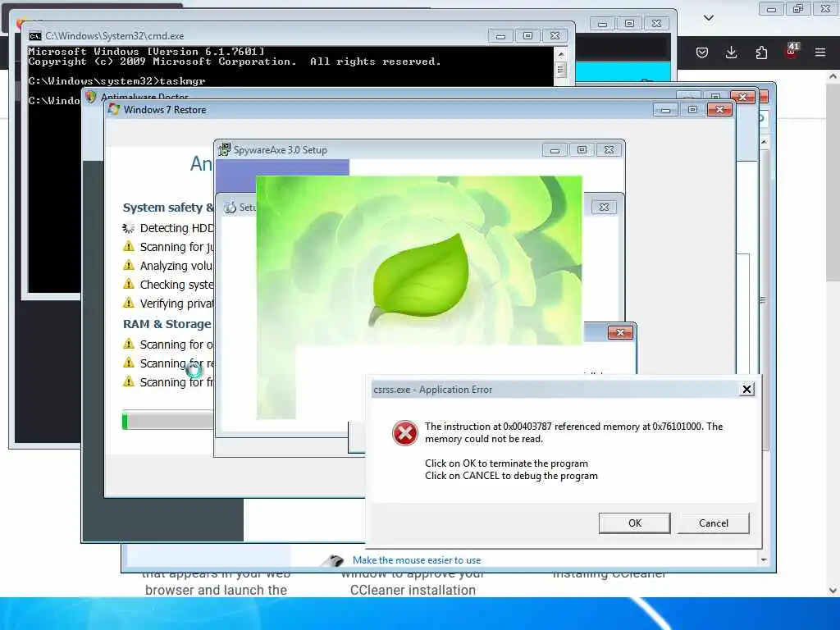
Task: Open the ad-blocker extension icon showing 41
Action: (x=792, y=51)
